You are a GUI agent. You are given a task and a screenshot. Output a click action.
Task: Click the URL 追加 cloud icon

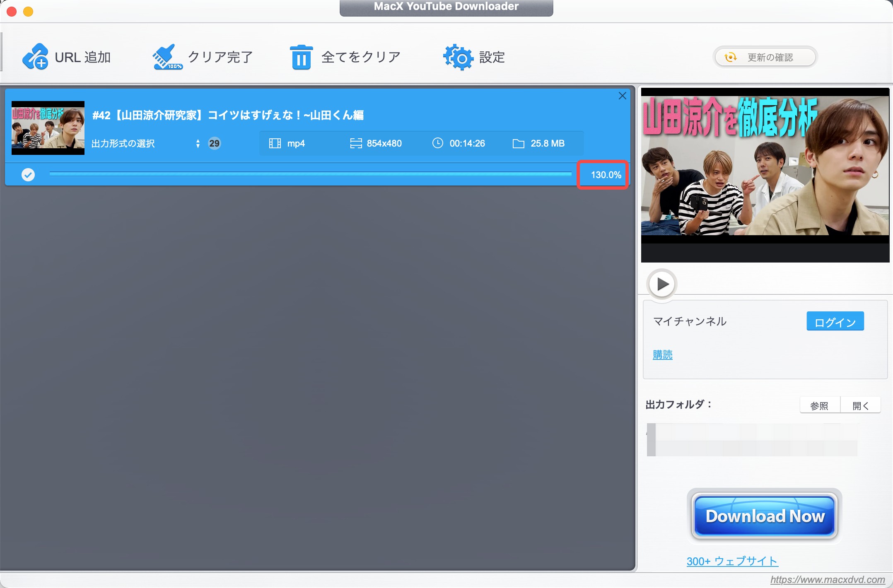35,56
